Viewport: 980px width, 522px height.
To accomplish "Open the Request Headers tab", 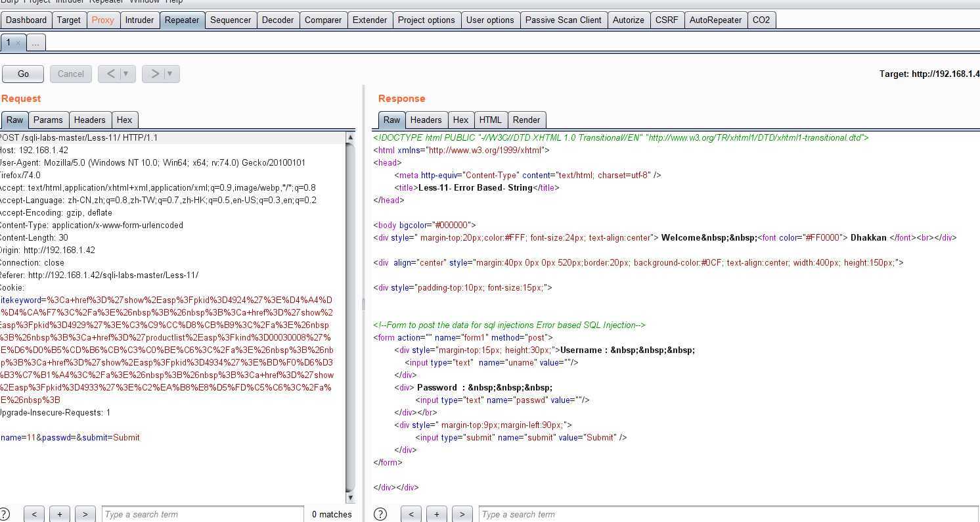I will [x=89, y=120].
